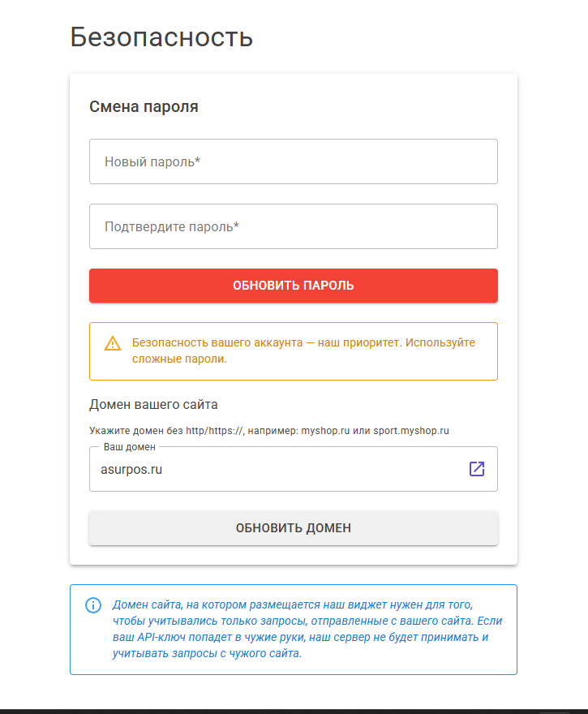The width and height of the screenshot is (588, 714).
Task: Open the asurpos.ru domain in new tab icon
Action: [477, 469]
